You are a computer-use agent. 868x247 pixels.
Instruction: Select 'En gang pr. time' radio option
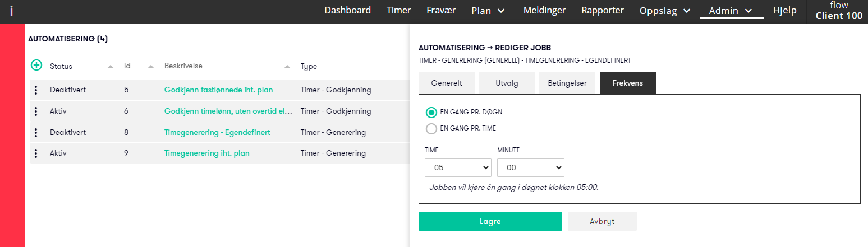point(431,129)
